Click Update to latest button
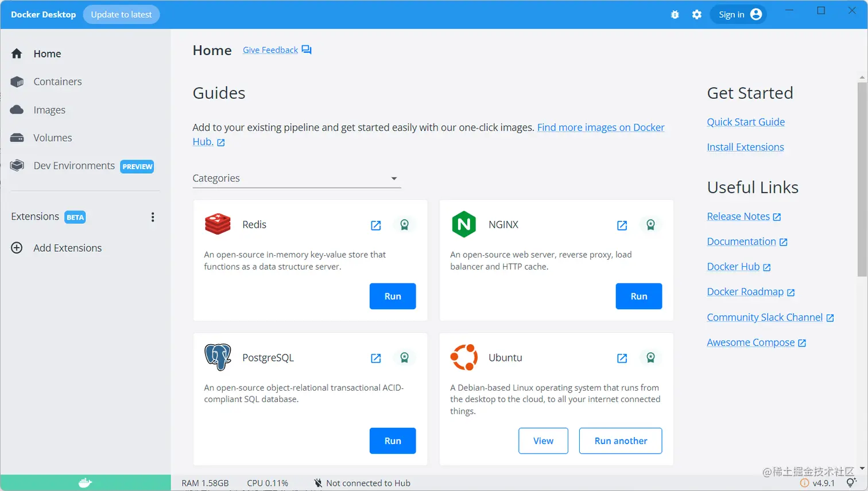Screen dimensions: 868x491 click(121, 14)
